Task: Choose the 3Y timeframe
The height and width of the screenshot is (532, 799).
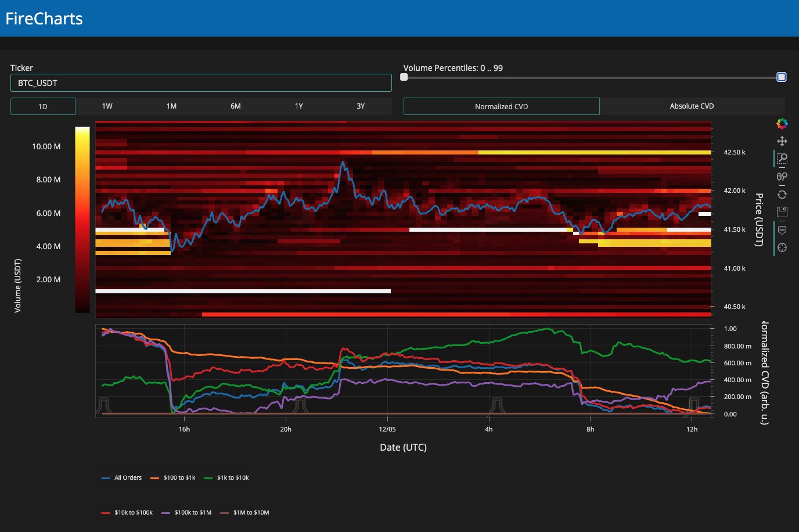Action: click(x=361, y=106)
